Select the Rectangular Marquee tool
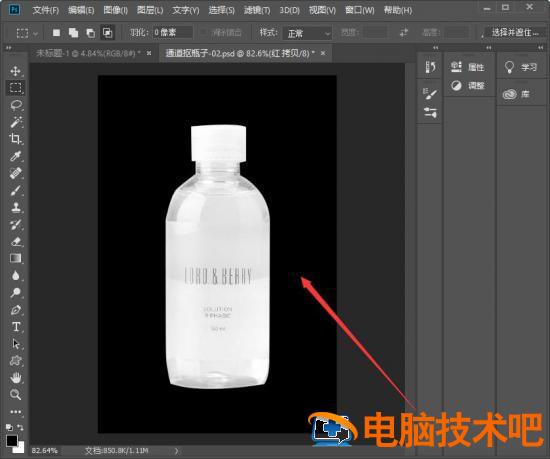This screenshot has width=550, height=459. tap(15, 87)
